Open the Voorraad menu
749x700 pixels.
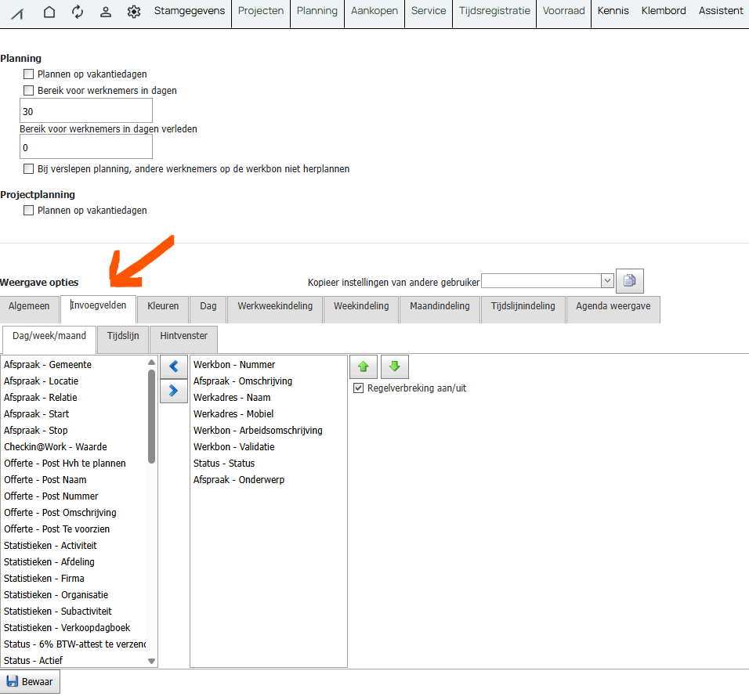(563, 11)
